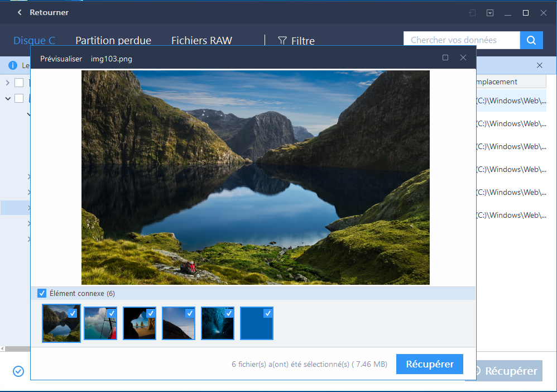Click the import icon in title bar

pyautogui.click(x=472, y=13)
